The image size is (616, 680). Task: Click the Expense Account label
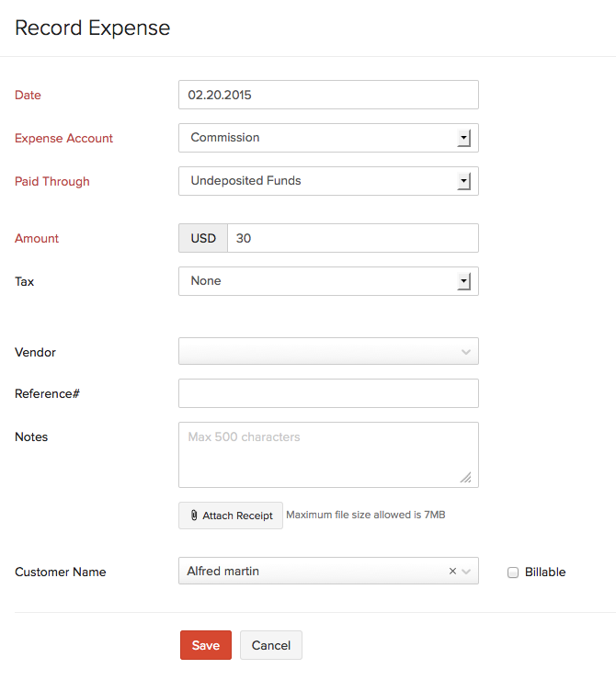(x=64, y=138)
